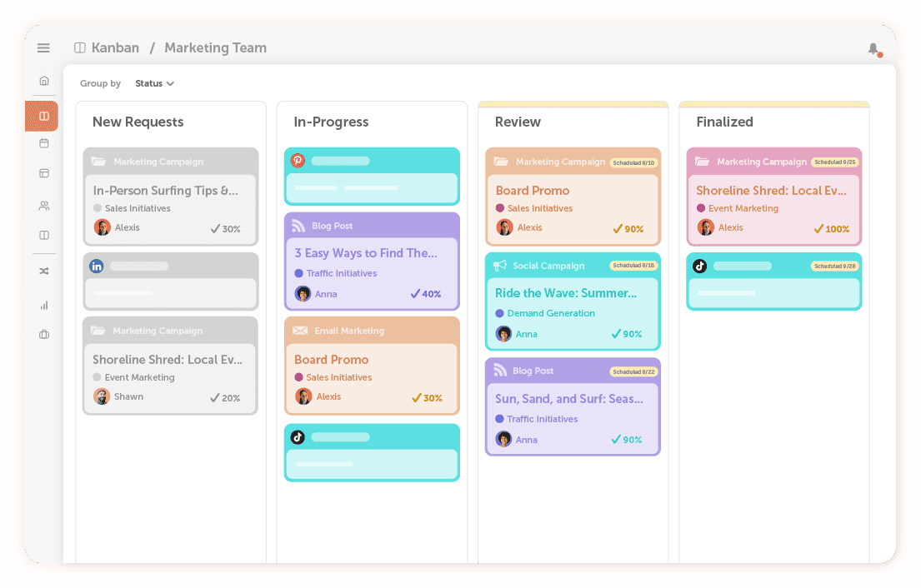Open the Ride the Wave: Summer card title

[x=565, y=292]
